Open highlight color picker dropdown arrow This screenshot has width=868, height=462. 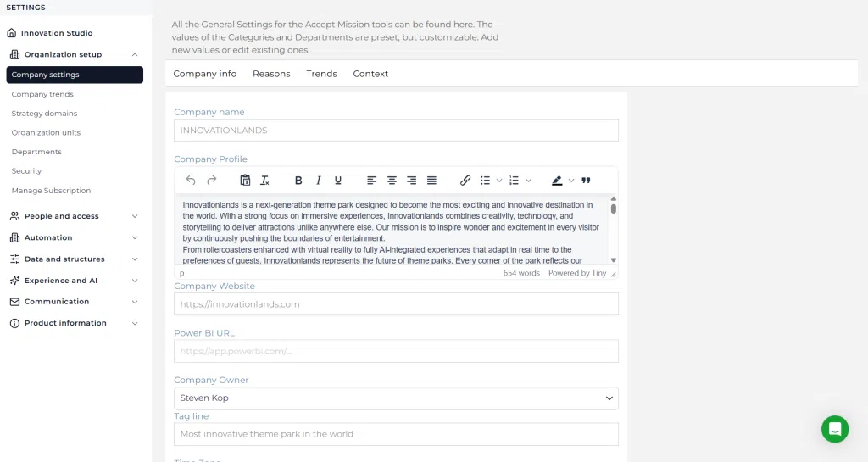[x=571, y=181]
